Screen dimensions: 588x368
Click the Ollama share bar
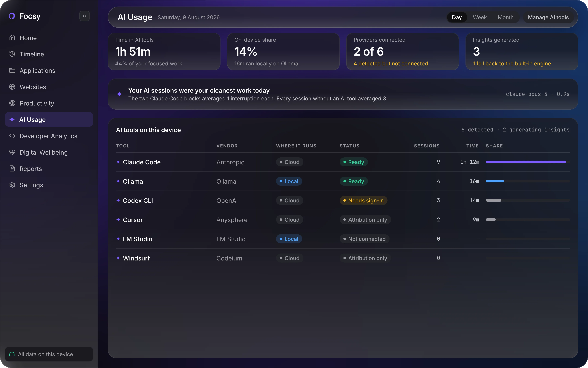[528, 181]
